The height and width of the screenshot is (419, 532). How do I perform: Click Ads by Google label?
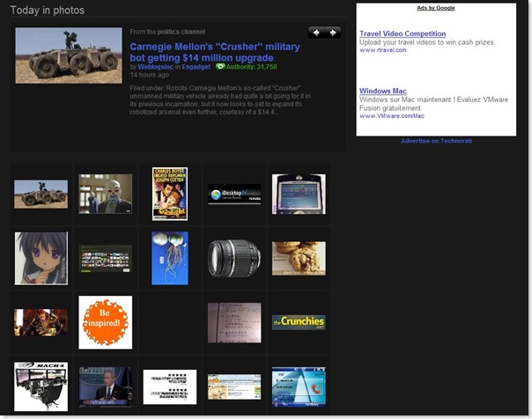point(436,8)
